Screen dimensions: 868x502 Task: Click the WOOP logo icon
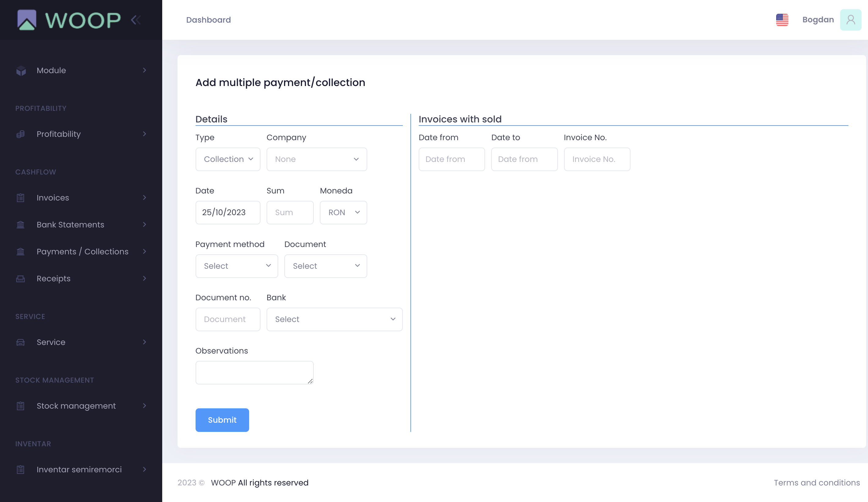coord(27,20)
